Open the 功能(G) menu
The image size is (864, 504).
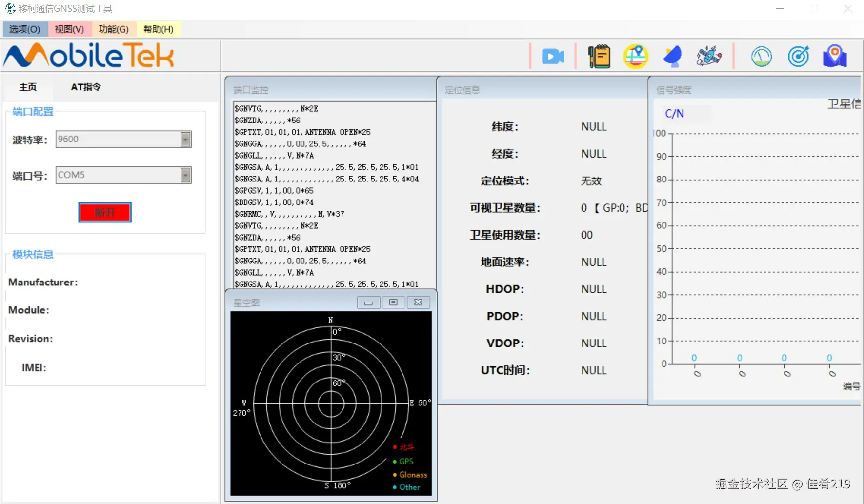tap(113, 29)
